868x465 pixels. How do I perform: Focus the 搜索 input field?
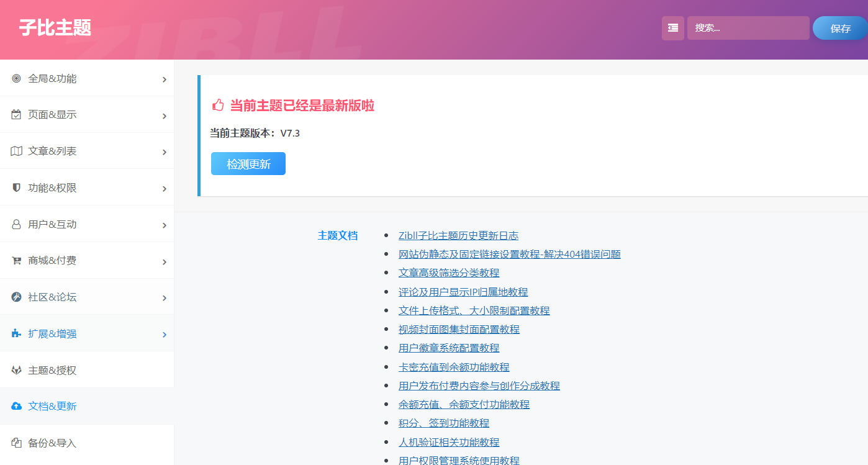point(748,28)
